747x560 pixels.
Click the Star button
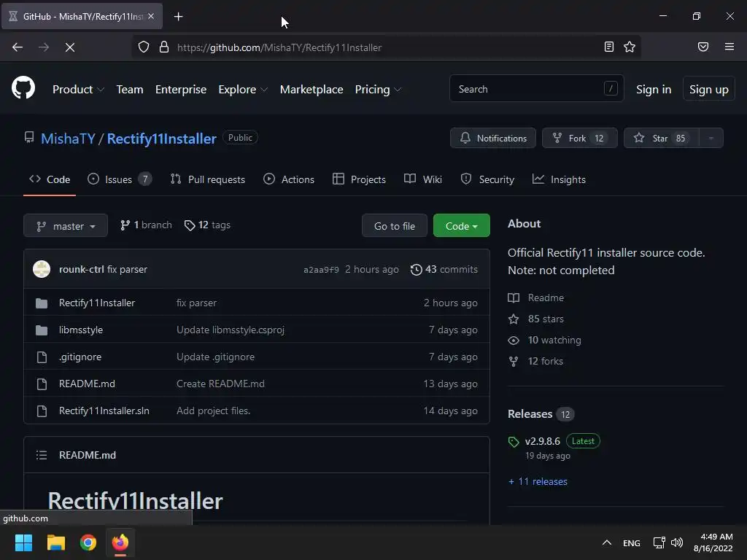[x=661, y=138]
